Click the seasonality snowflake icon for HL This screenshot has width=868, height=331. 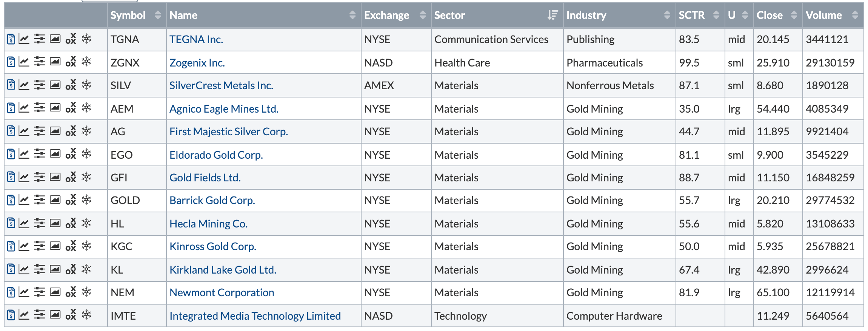coord(87,223)
